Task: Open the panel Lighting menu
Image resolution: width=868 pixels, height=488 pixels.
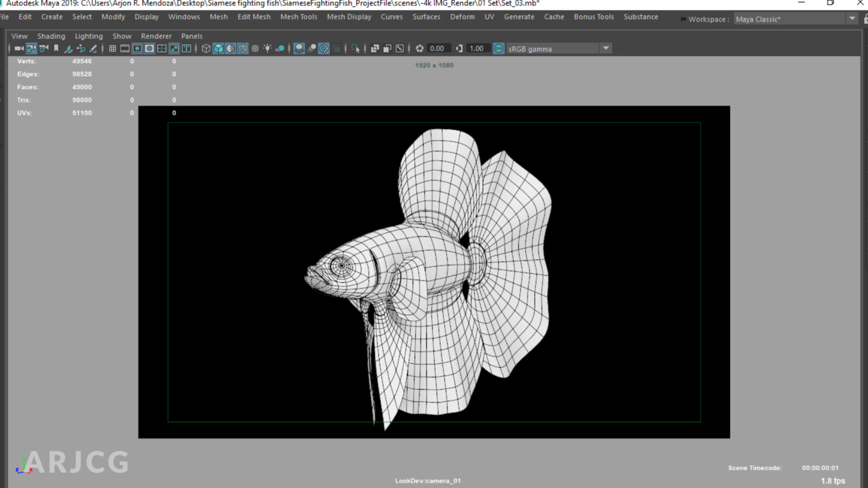Action: [x=88, y=36]
